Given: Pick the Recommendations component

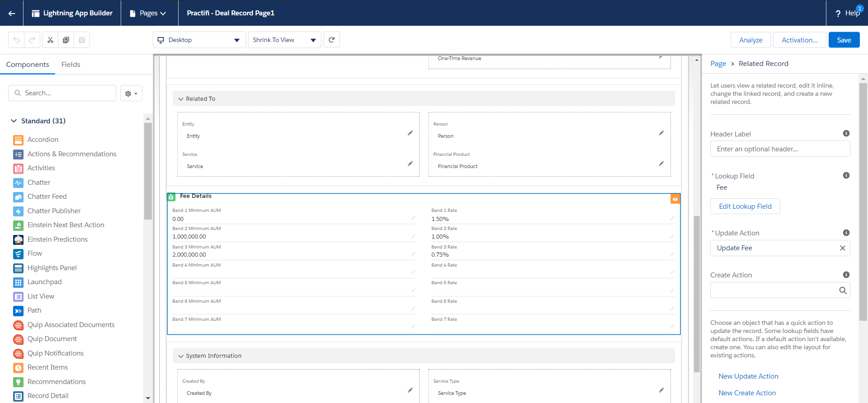Looking at the screenshot, I should 57,382.
